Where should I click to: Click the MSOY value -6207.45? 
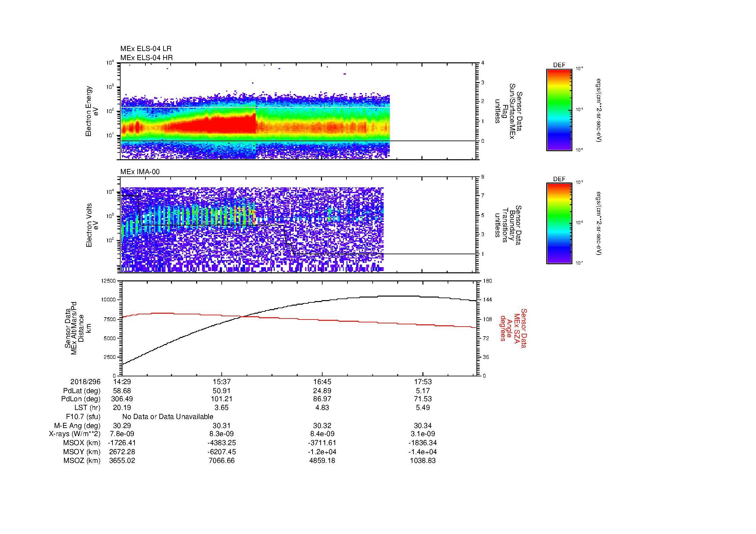(x=222, y=452)
